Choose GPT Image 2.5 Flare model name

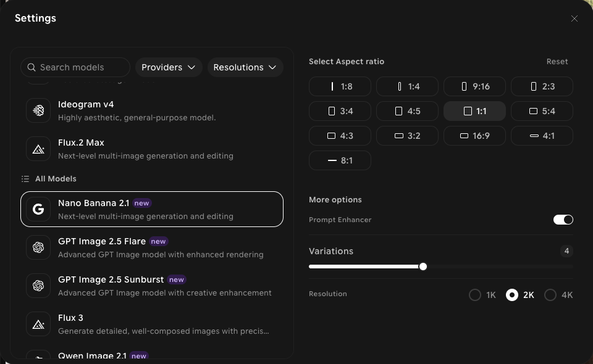tap(102, 241)
